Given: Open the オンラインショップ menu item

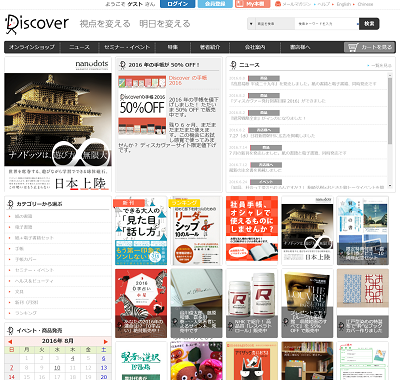Looking at the screenshot, I should (32, 47).
